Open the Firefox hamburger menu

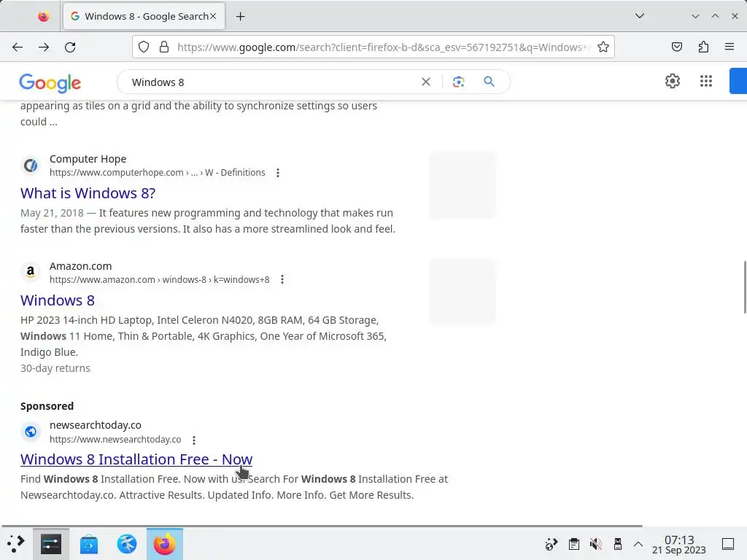click(x=729, y=47)
